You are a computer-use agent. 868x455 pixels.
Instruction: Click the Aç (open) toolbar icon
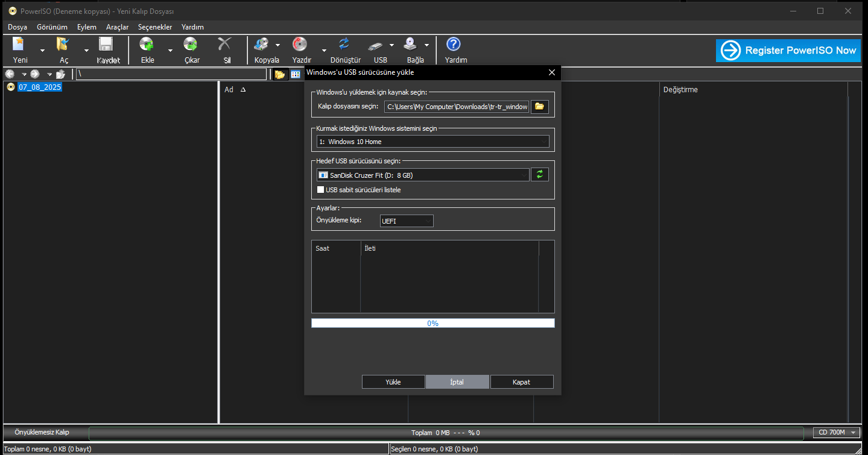[63, 45]
